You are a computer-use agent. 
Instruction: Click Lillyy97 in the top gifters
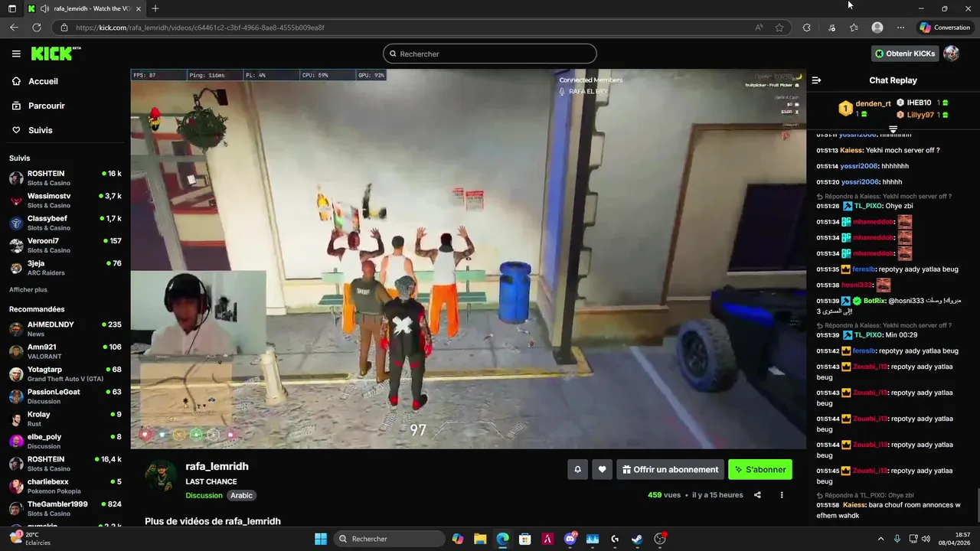920,115
